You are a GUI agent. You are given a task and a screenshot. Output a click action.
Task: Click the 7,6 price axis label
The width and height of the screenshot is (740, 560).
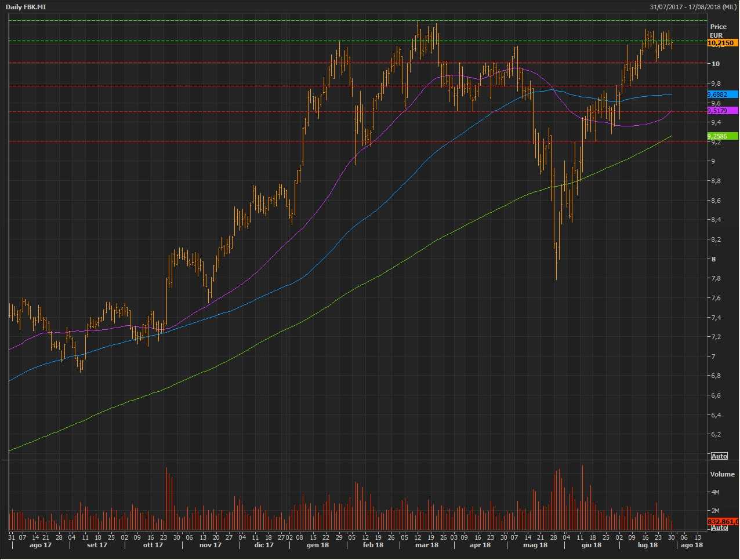pyautogui.click(x=716, y=298)
